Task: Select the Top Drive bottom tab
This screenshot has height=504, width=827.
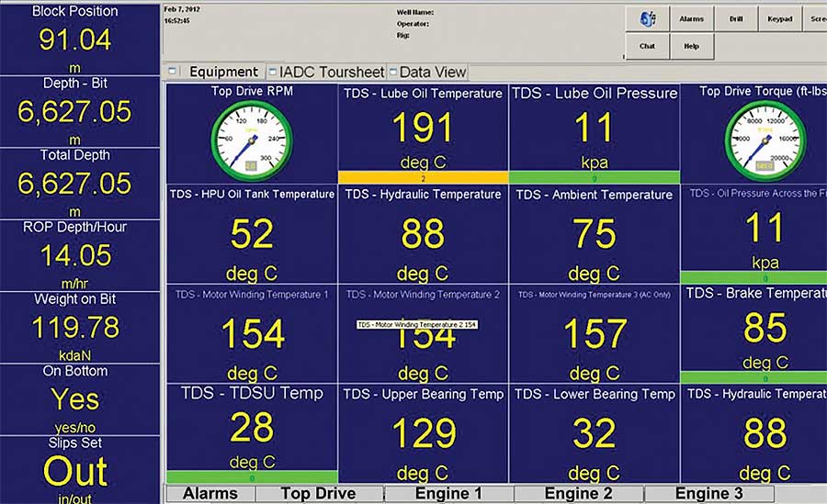Action: coord(318,494)
